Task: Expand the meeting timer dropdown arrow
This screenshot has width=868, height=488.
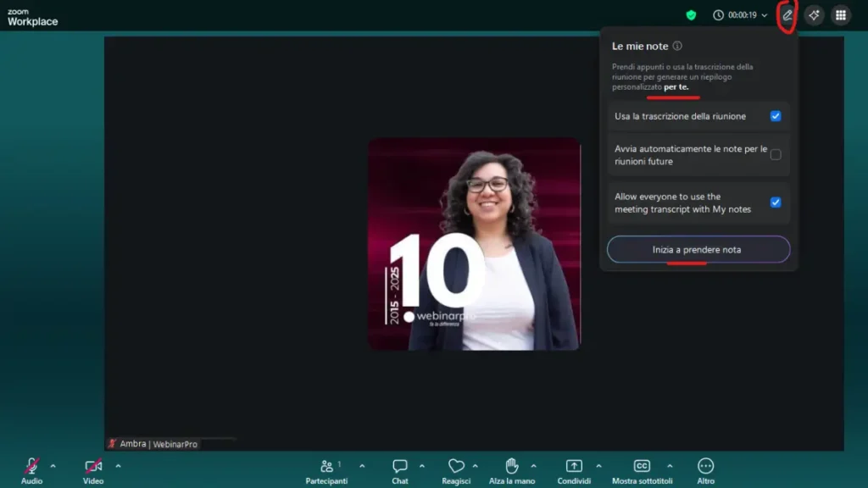Action: pos(765,15)
